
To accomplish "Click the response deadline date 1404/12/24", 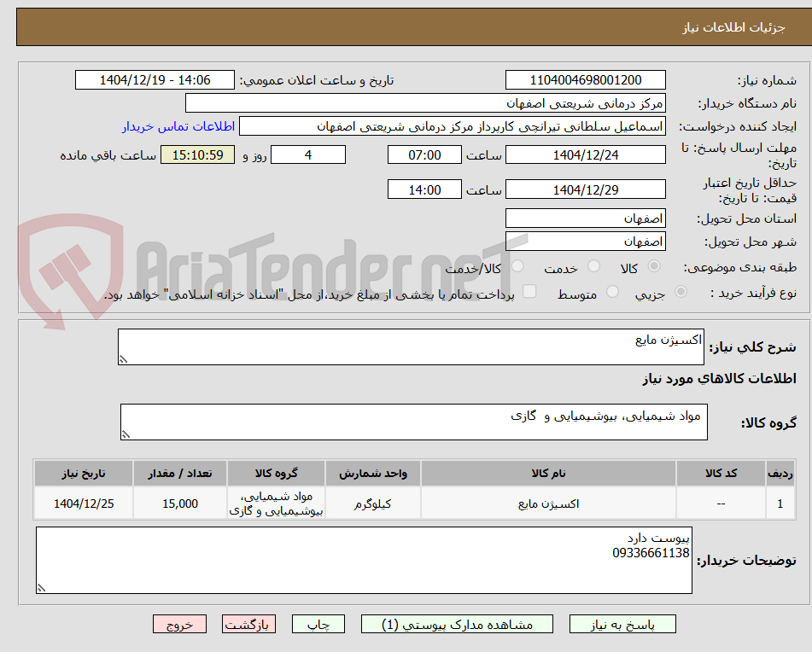I will point(585,154).
